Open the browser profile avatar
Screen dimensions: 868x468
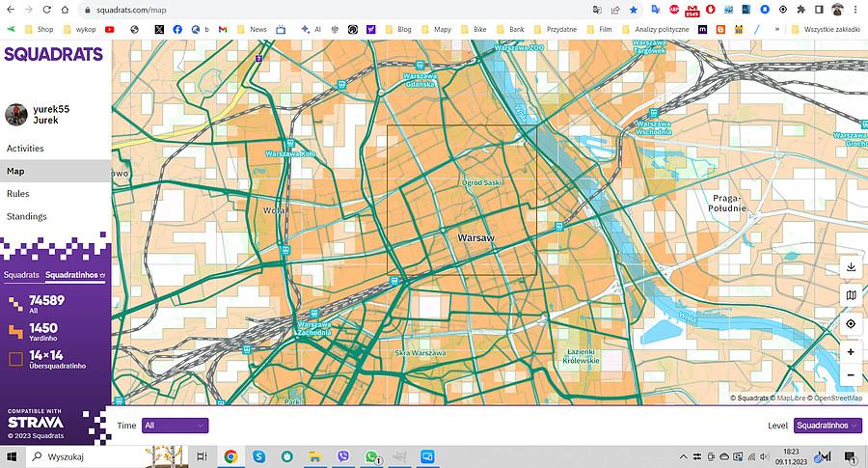pyautogui.click(x=837, y=10)
